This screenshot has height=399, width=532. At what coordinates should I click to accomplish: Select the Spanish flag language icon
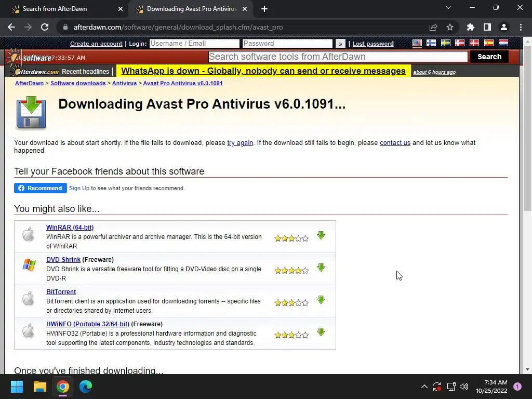click(488, 43)
